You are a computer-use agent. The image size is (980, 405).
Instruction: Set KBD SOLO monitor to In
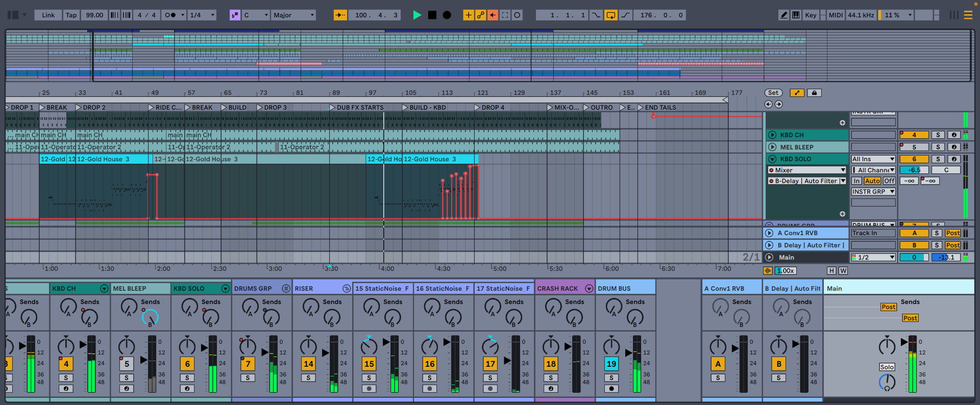(x=856, y=181)
